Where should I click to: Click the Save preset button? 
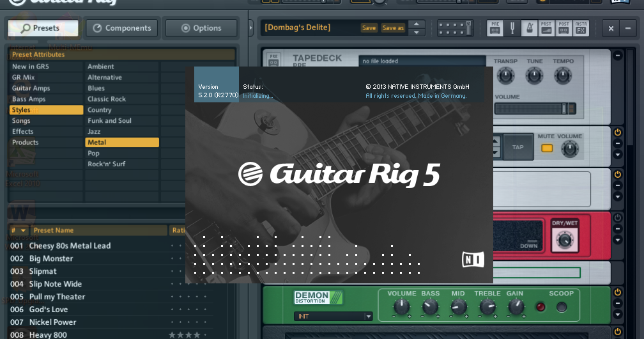pos(369,28)
